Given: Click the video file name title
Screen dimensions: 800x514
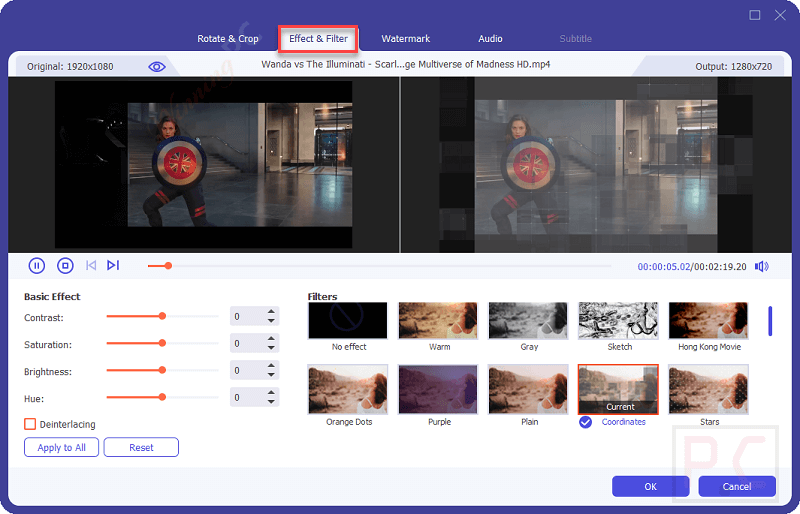Looking at the screenshot, I should coord(406,65).
